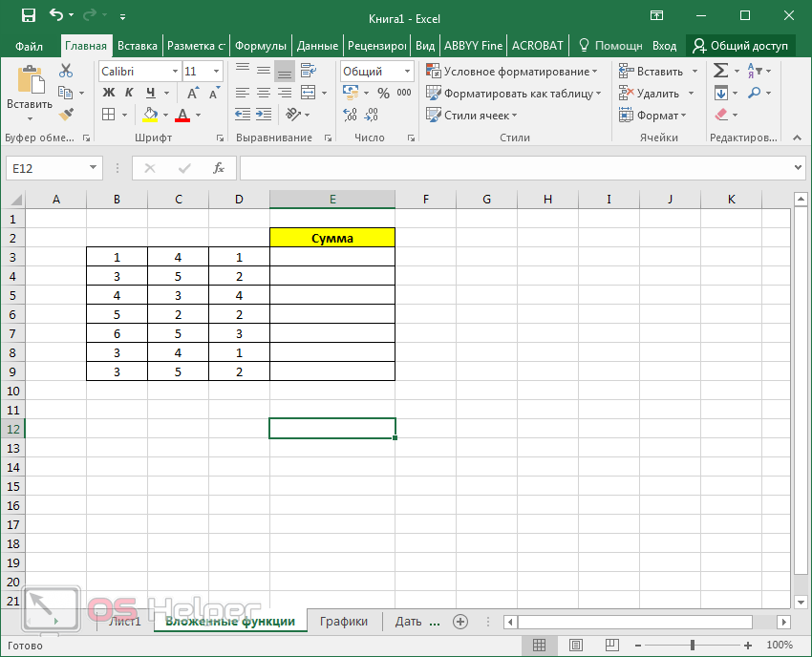Click the yellow fill color bucket
Image resolution: width=812 pixels, height=657 pixels.
[150, 115]
